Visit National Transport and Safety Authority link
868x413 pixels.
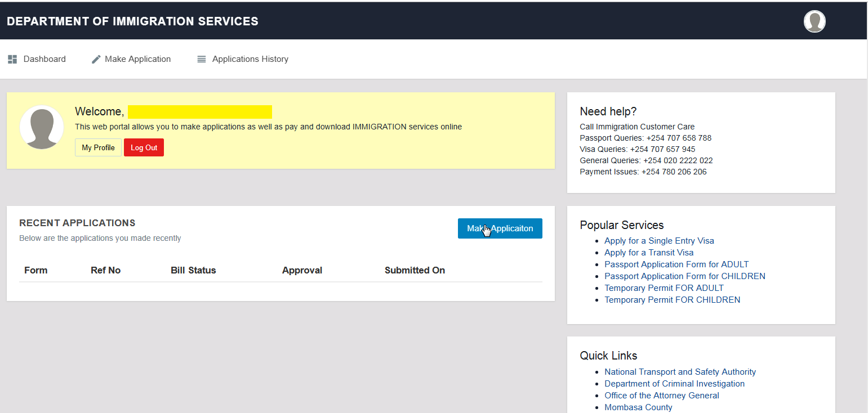tap(680, 372)
